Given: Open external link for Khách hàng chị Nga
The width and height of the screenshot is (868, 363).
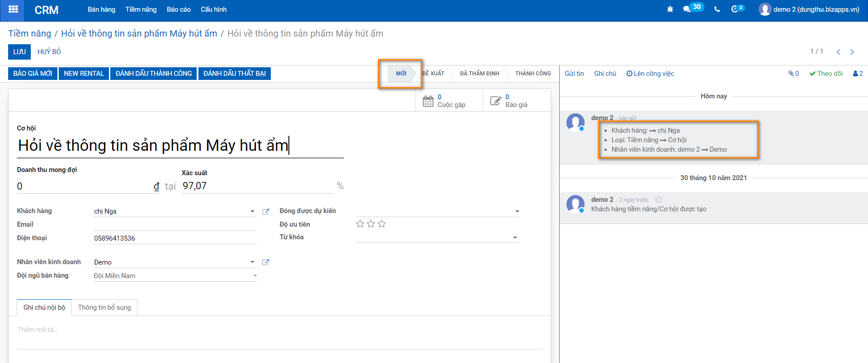Looking at the screenshot, I should click(266, 211).
